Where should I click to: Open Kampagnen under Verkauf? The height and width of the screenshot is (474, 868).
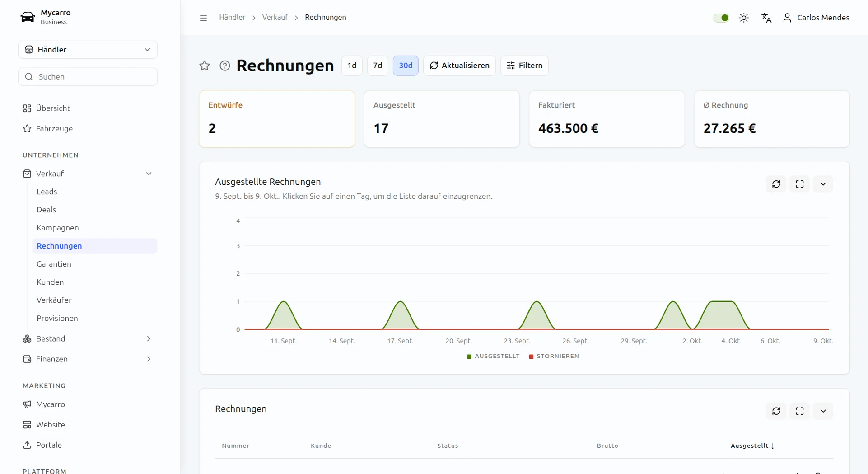pos(58,228)
